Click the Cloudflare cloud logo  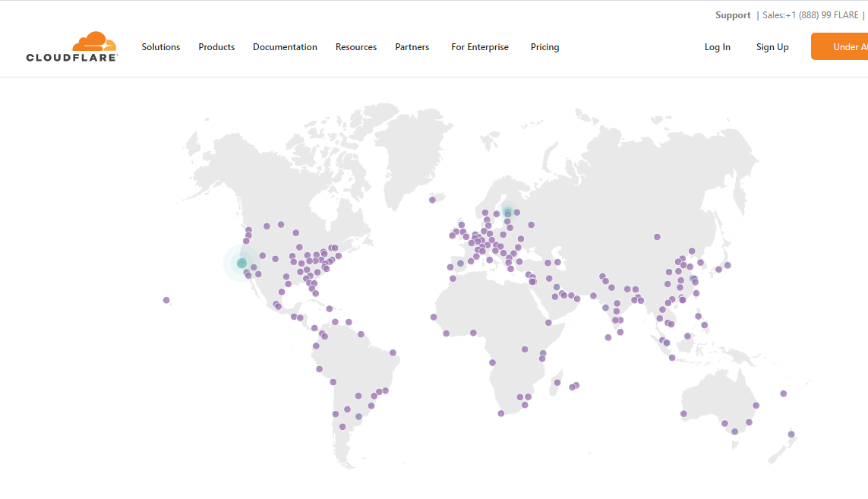pos(72,46)
